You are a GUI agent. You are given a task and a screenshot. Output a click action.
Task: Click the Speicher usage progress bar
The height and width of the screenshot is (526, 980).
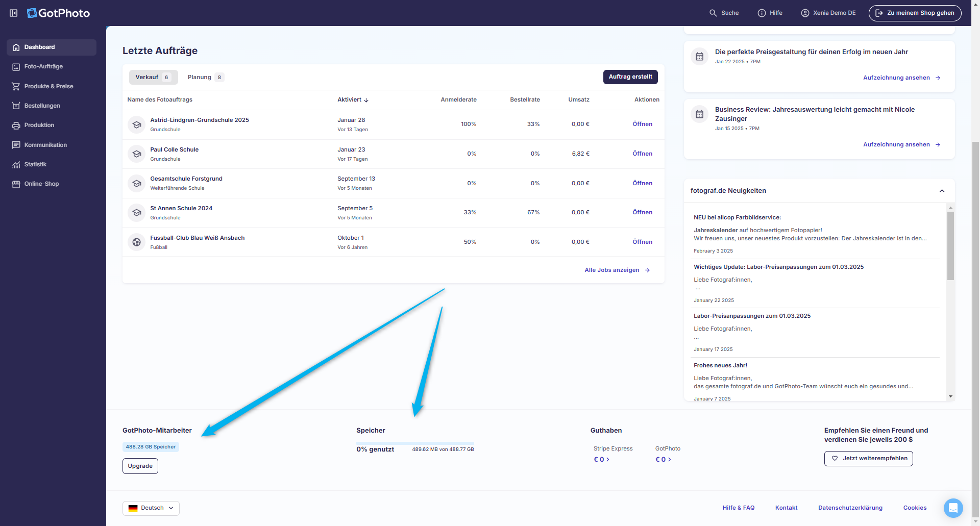[415, 443]
